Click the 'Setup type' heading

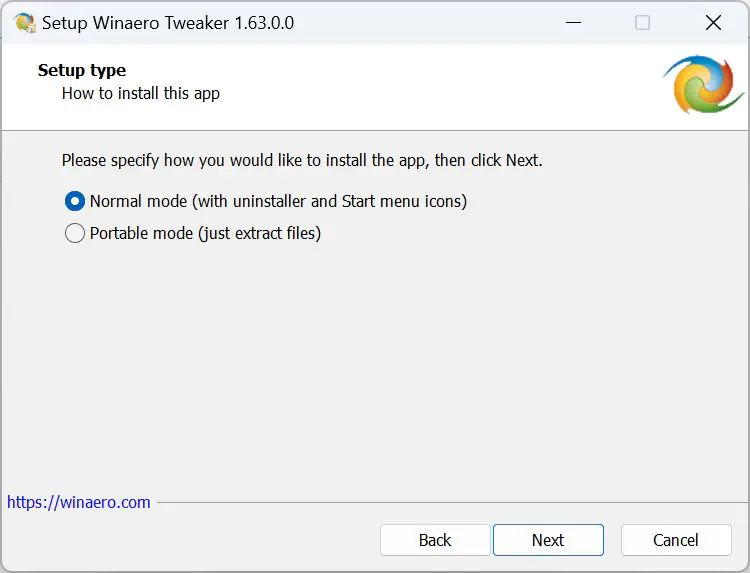pyautogui.click(x=82, y=70)
